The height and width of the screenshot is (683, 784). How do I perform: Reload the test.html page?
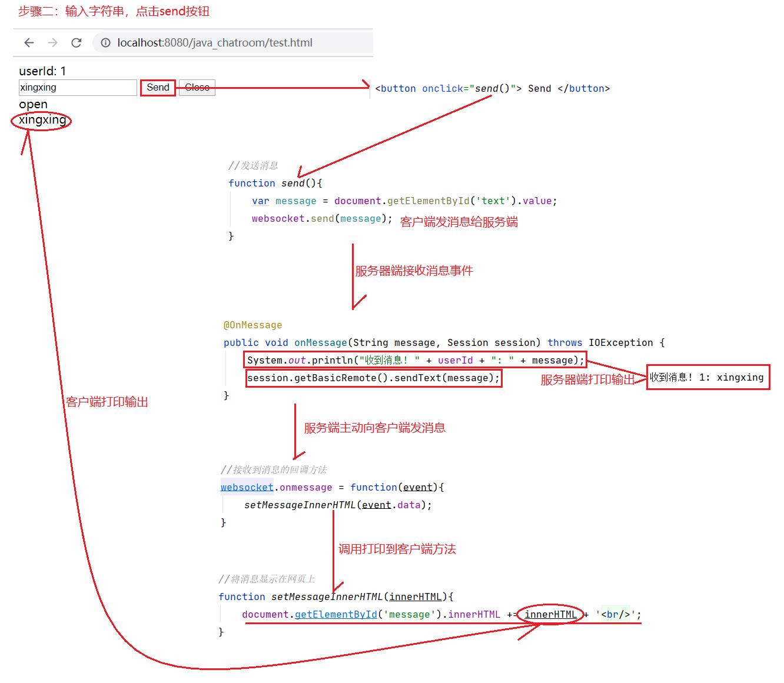[x=76, y=42]
